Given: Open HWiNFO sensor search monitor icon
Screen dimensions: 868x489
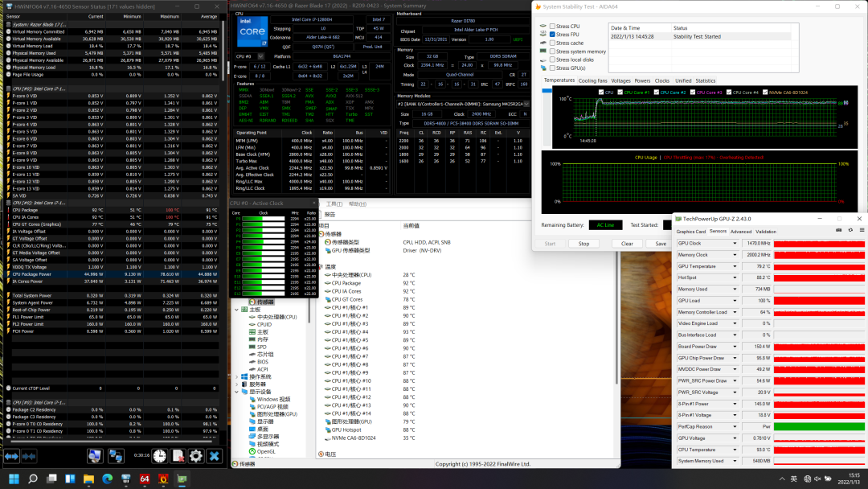Looking at the screenshot, I should [x=95, y=456].
